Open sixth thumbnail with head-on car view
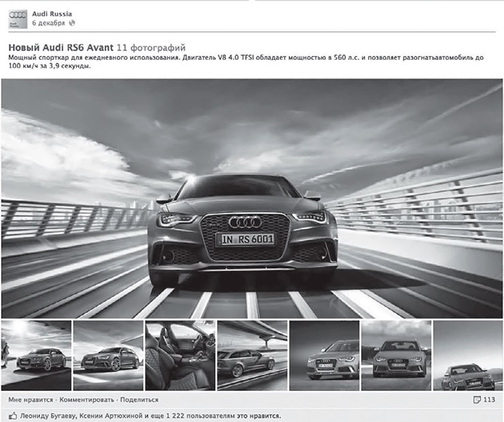The image size is (504, 422). pyautogui.click(x=396, y=355)
